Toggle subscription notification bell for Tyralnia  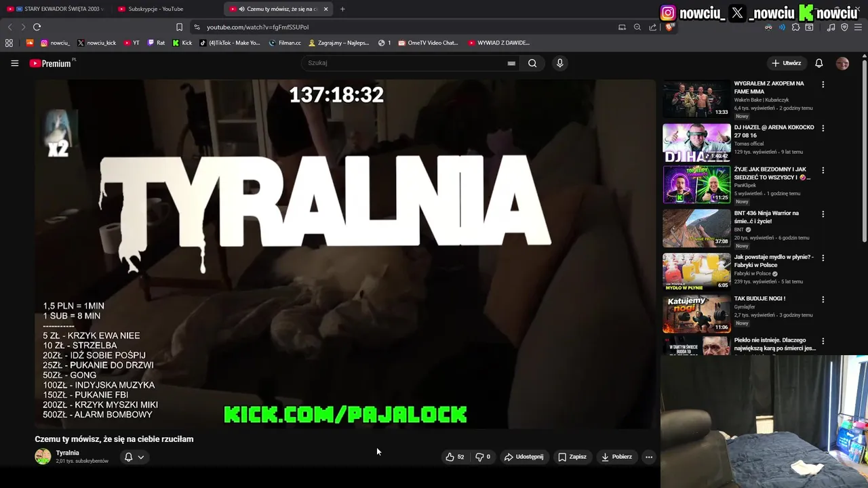[x=128, y=457]
